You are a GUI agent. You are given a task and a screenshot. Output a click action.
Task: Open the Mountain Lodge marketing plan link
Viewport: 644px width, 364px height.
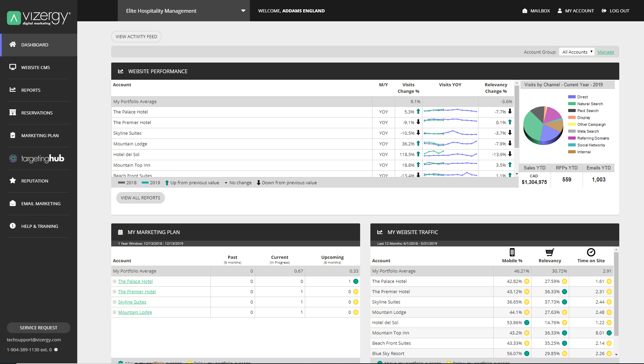tap(135, 312)
